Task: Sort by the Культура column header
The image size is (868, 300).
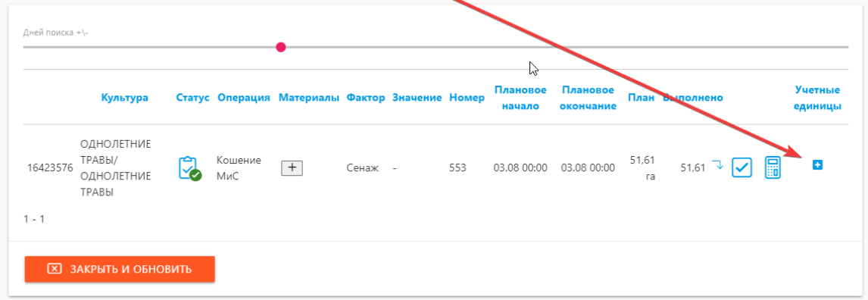Action: (x=124, y=98)
